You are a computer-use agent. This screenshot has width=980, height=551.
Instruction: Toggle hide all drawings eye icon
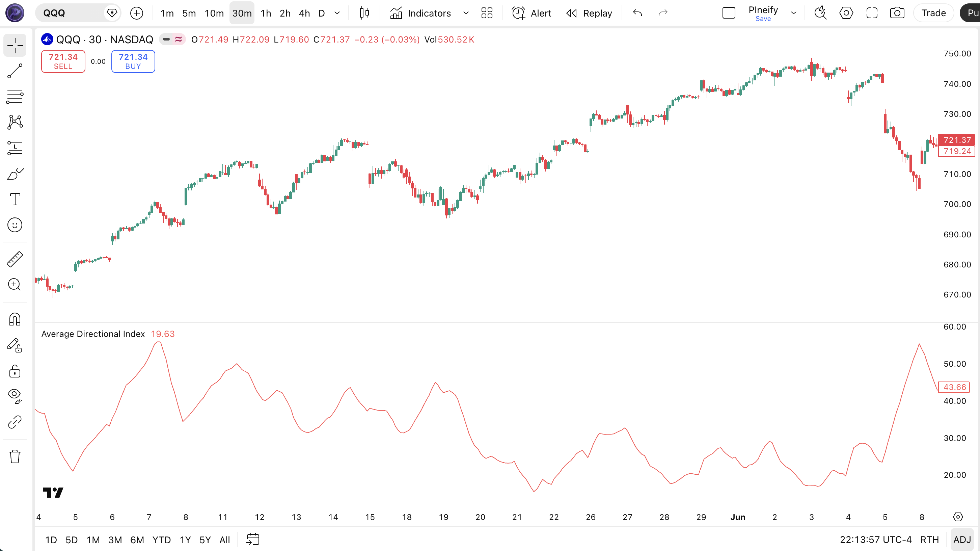point(15,396)
